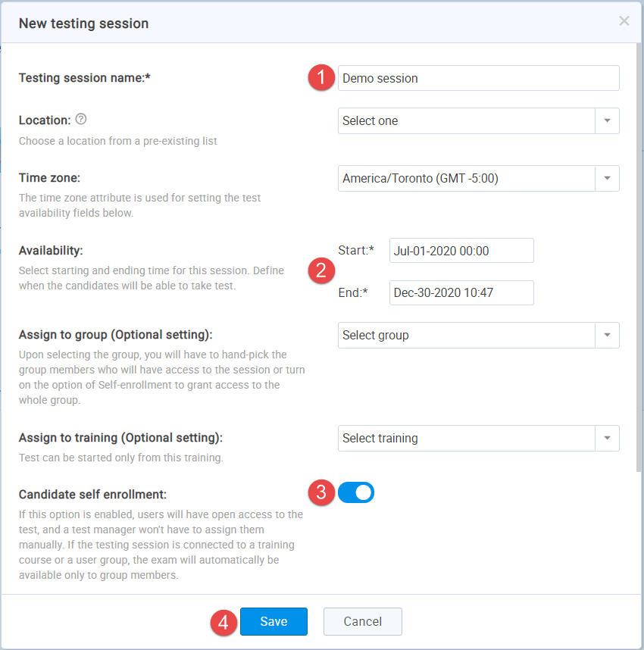644x650 pixels.
Task: Click the Location dropdown arrow button
Action: [x=608, y=121]
